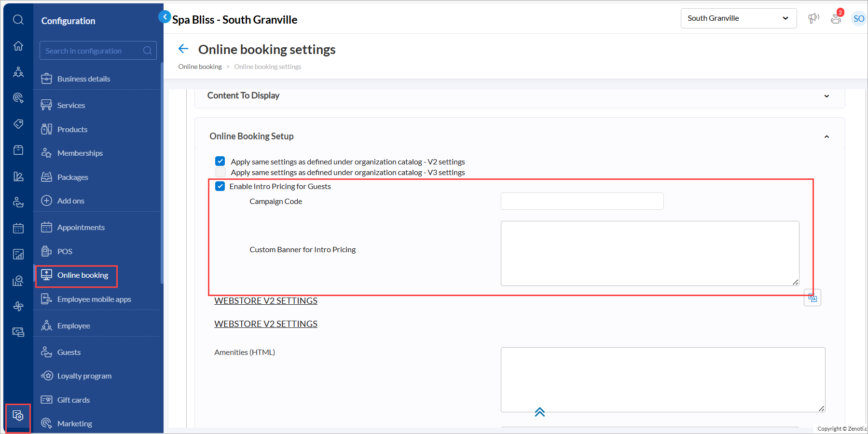
Task: Open the SO user profile avatar
Action: point(859,19)
